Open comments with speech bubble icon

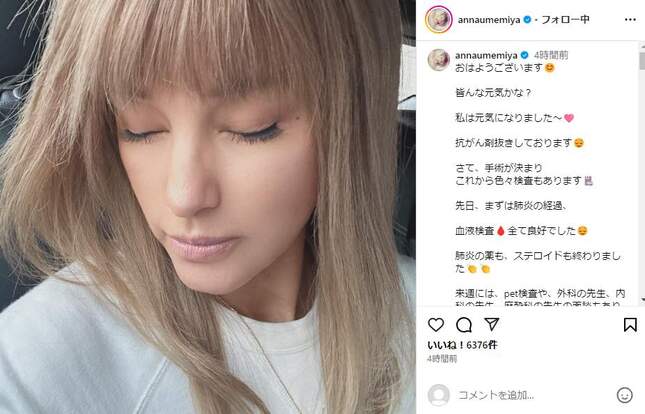[x=464, y=325]
